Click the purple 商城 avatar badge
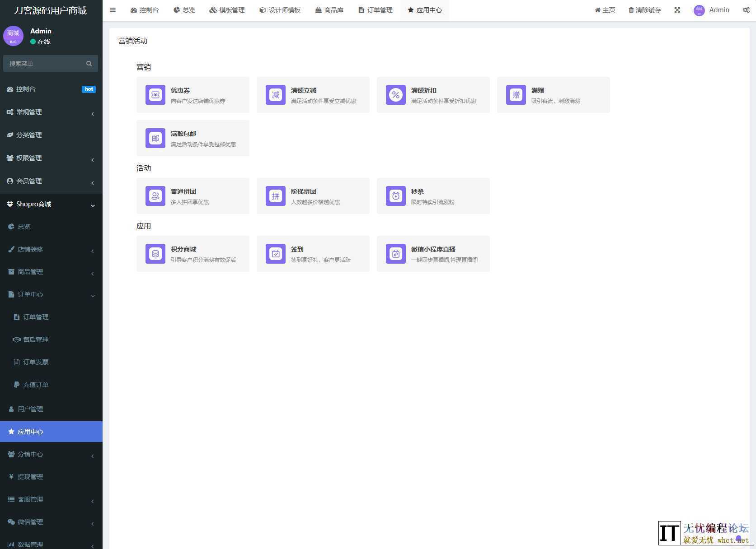The width and height of the screenshot is (756, 549). [13, 36]
